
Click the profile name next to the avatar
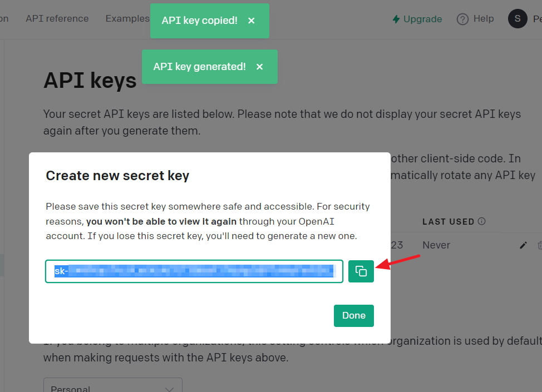point(536,18)
